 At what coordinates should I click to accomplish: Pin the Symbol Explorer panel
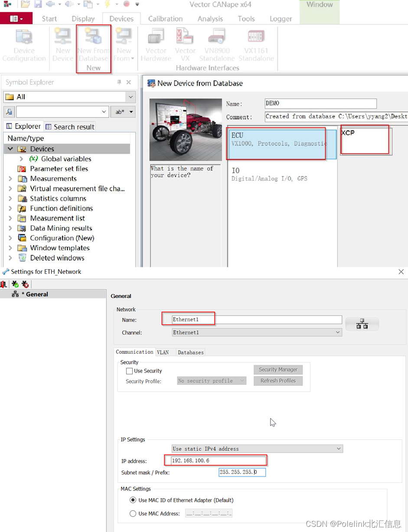tap(119, 82)
